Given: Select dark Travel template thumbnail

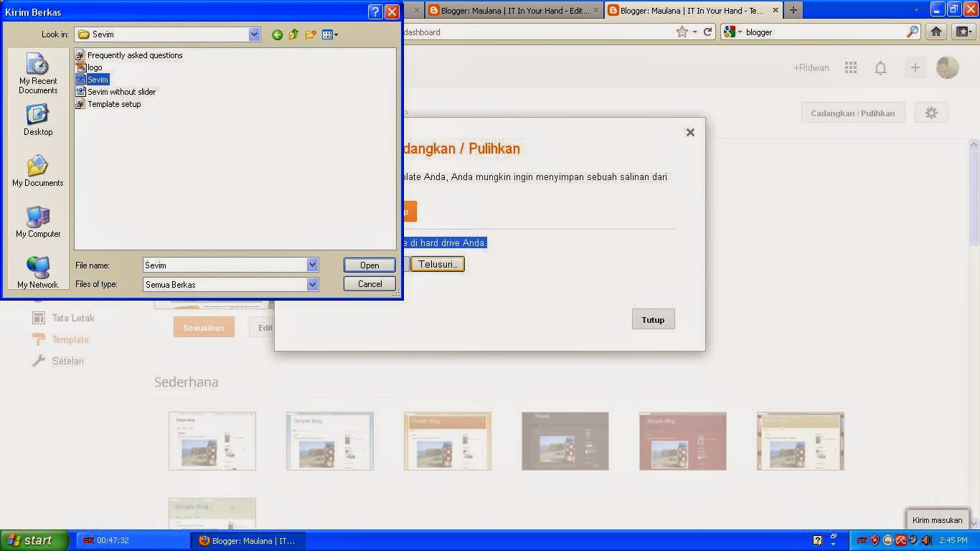Looking at the screenshot, I should [x=565, y=441].
